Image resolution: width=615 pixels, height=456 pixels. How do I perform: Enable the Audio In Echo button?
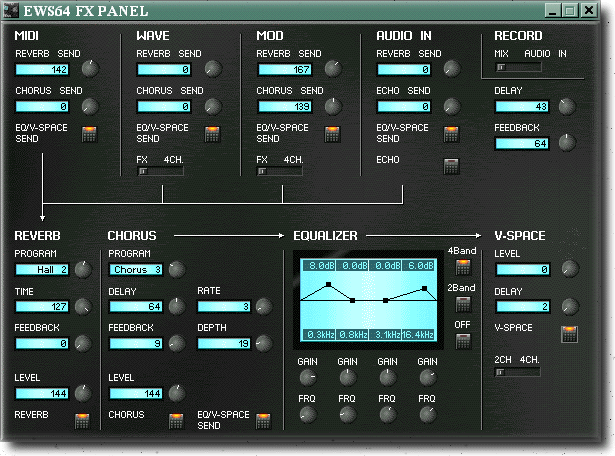coord(451,166)
